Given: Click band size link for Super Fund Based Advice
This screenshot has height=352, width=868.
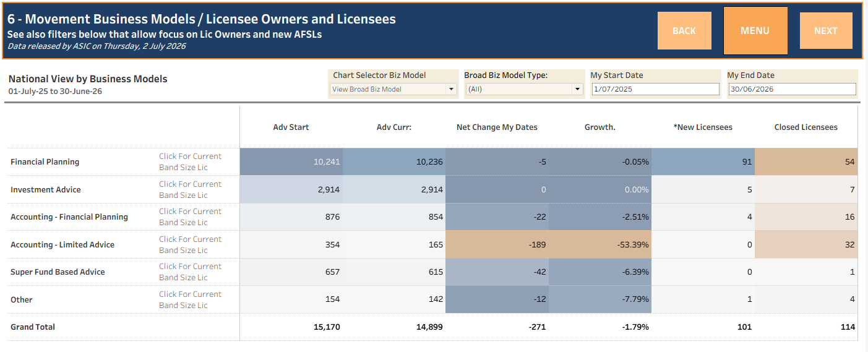Looking at the screenshot, I should coord(190,272).
